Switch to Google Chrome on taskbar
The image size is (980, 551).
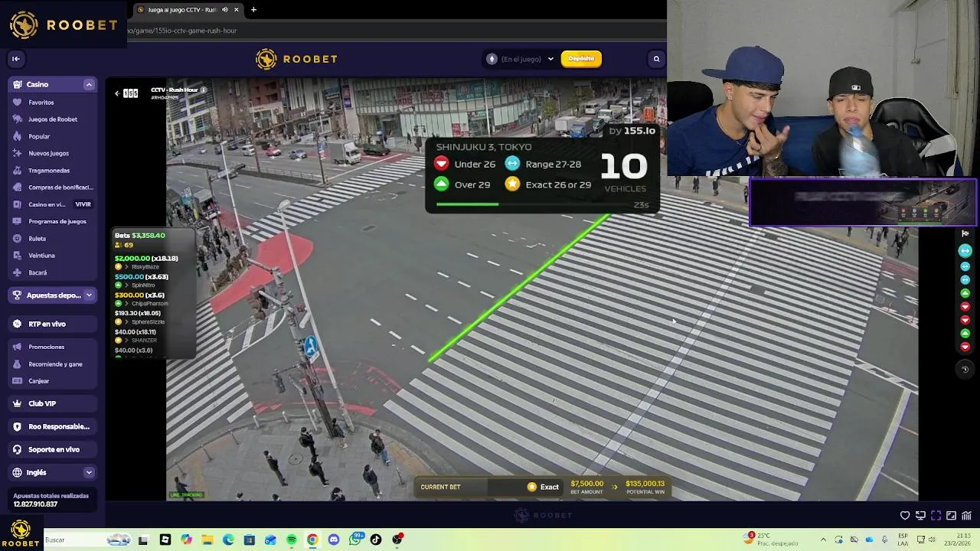point(312,540)
